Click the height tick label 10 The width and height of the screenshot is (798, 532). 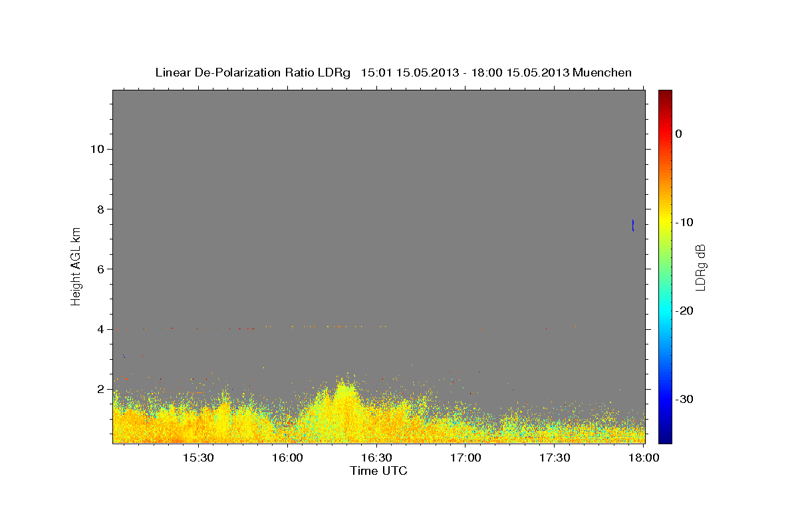click(97, 149)
